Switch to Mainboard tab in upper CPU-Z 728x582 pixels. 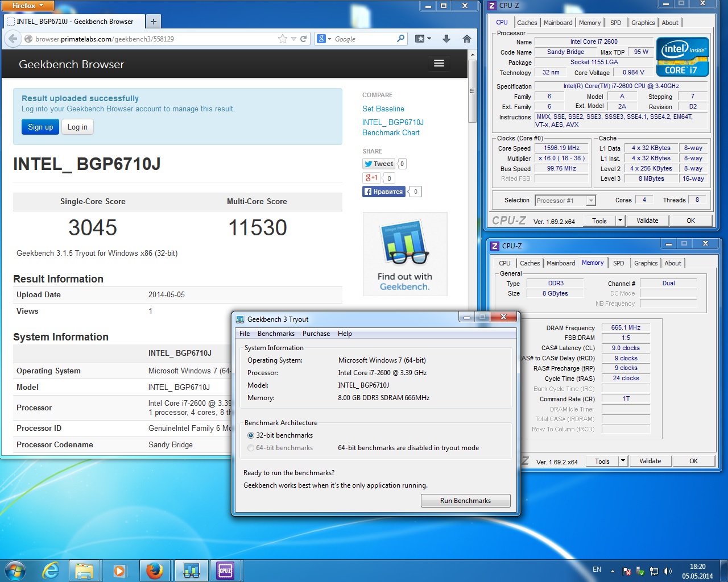558,23
